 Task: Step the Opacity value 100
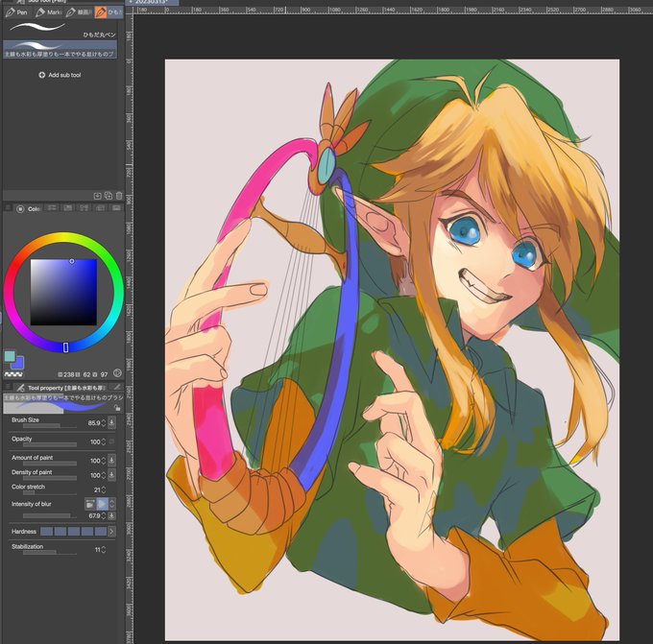tap(104, 441)
